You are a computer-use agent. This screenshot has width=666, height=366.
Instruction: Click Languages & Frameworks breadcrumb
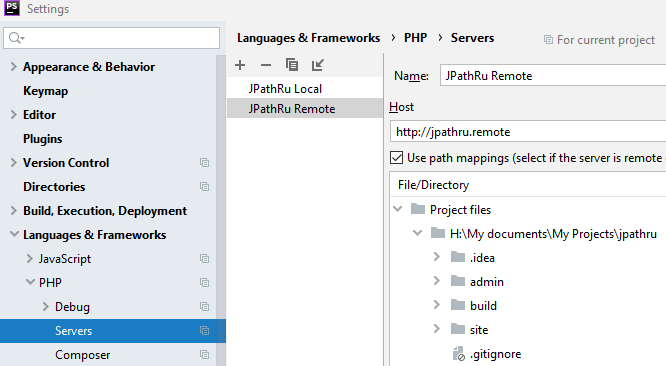308,38
